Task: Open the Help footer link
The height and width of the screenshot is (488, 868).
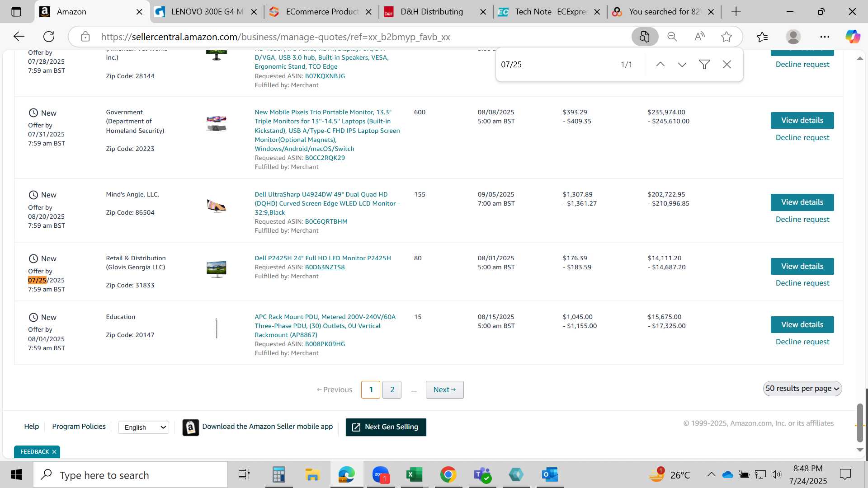Action: pos(32,427)
